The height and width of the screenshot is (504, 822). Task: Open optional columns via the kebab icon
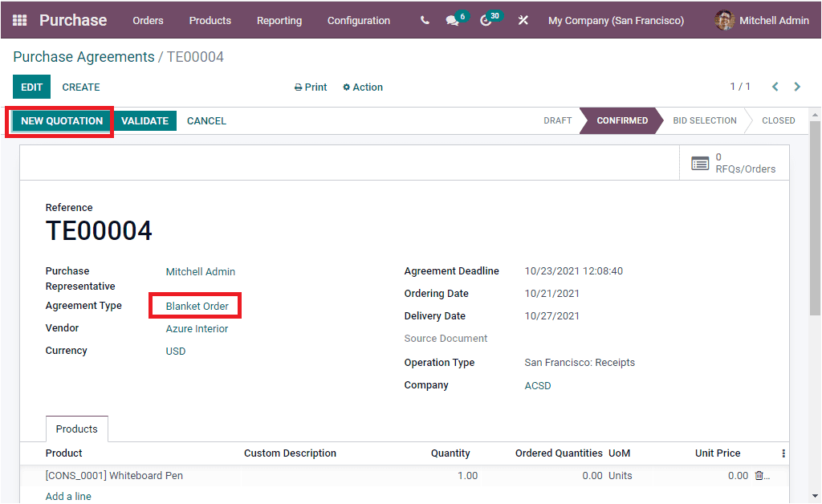click(x=783, y=453)
